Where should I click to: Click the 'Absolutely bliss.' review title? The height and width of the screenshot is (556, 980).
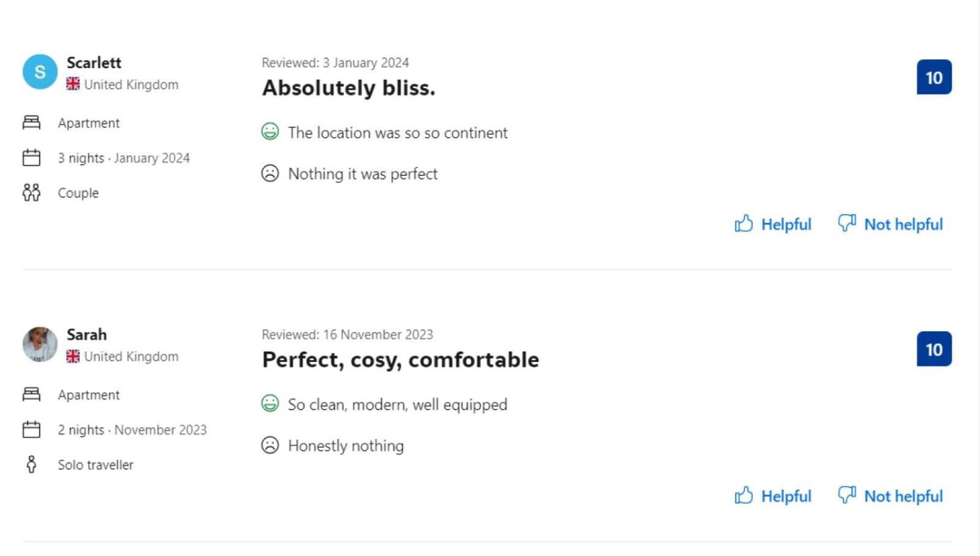[x=349, y=88]
